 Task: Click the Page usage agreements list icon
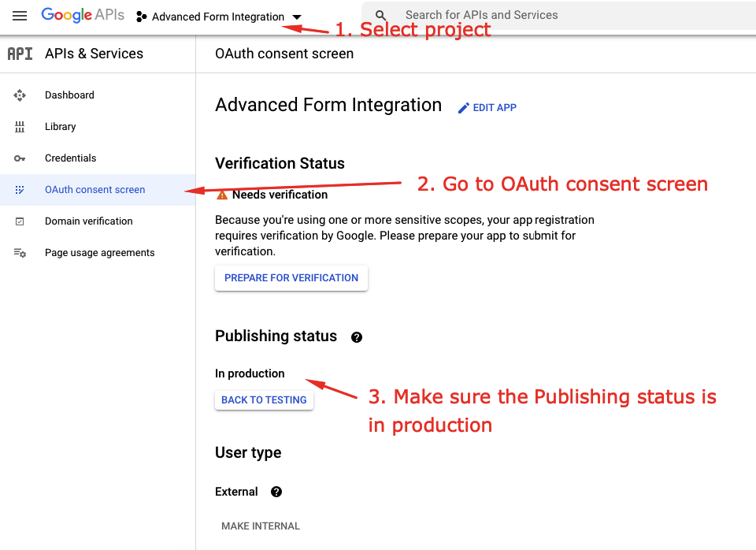(x=19, y=252)
